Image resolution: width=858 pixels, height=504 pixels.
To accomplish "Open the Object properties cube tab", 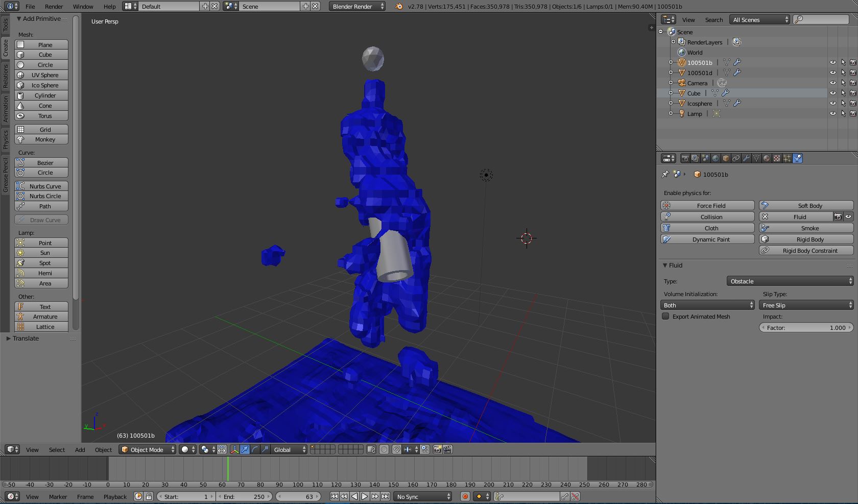I will 726,158.
